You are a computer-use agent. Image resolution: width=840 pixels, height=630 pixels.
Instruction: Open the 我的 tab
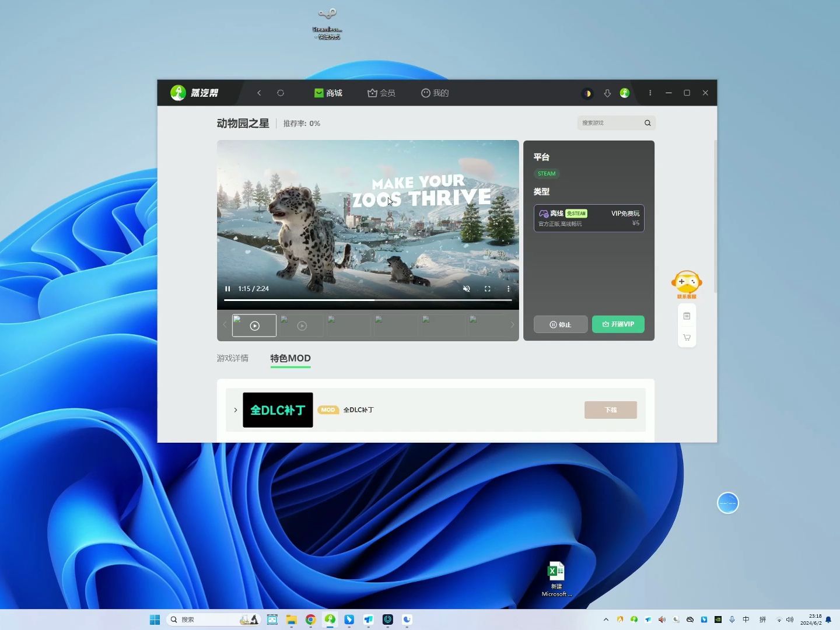pyautogui.click(x=435, y=93)
